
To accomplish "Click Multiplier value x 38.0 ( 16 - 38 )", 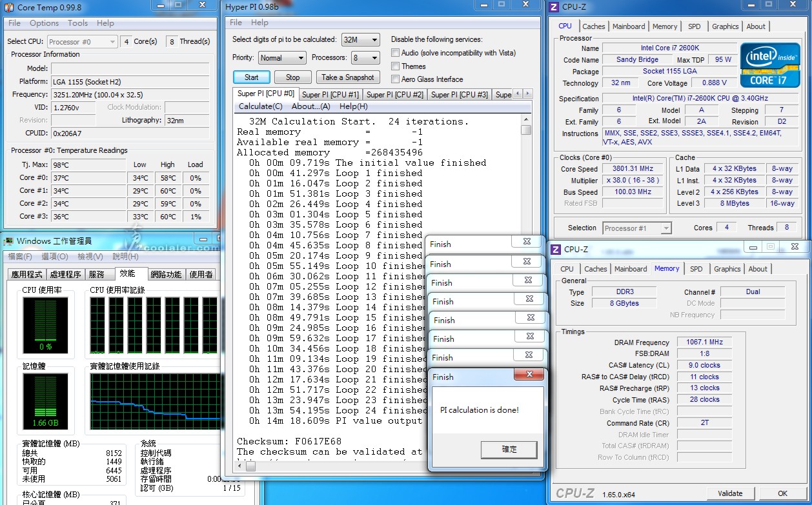I will coord(633,180).
